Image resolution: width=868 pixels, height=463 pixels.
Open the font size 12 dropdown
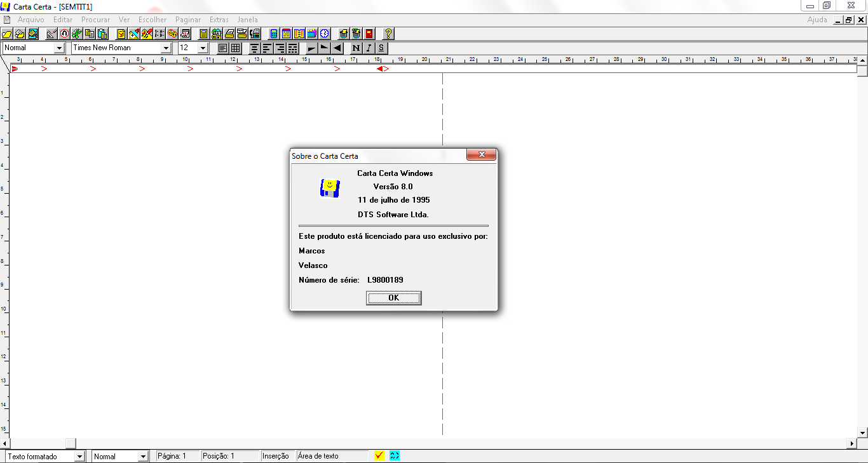coord(203,48)
